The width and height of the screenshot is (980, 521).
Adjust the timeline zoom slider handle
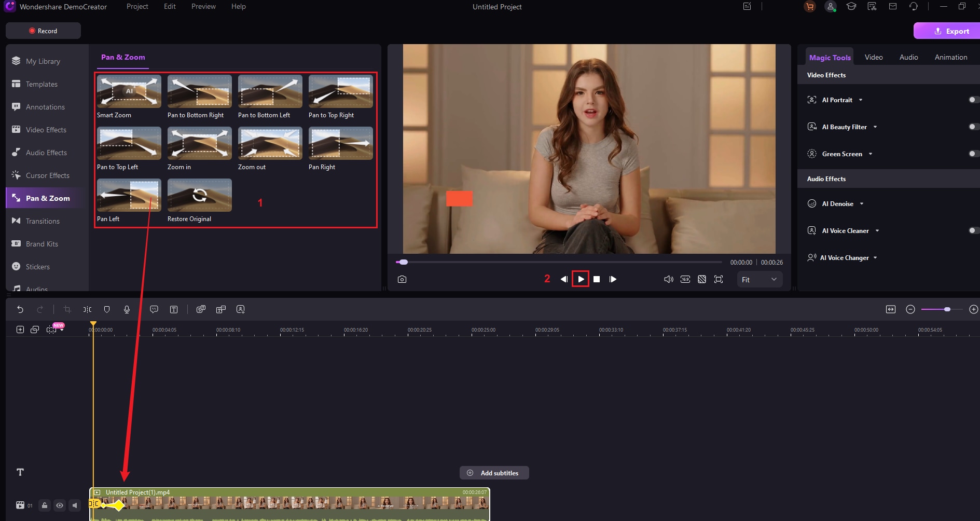947,309
